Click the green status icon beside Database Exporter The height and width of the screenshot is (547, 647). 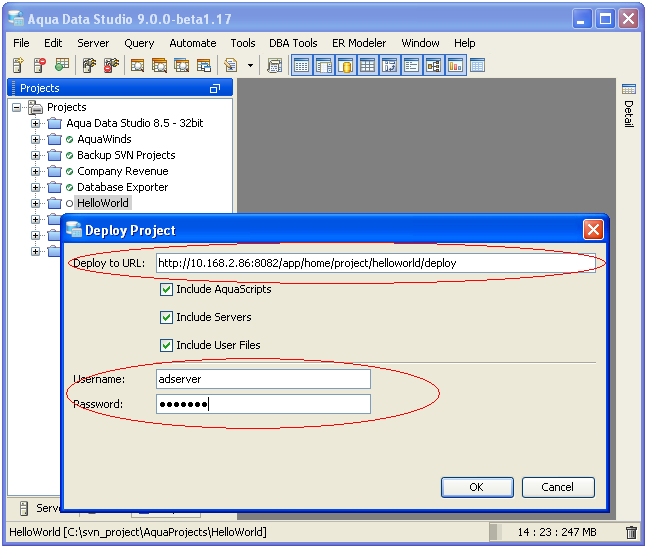coord(69,187)
